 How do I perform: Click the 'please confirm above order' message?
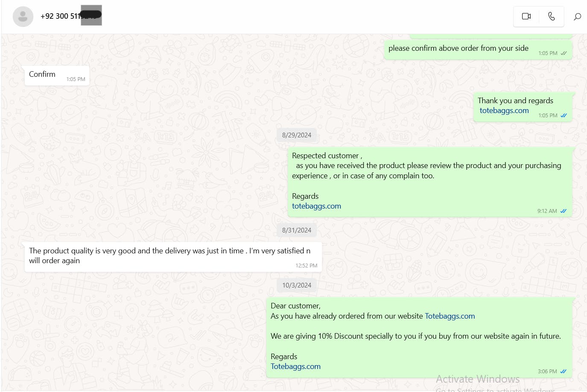click(458, 48)
